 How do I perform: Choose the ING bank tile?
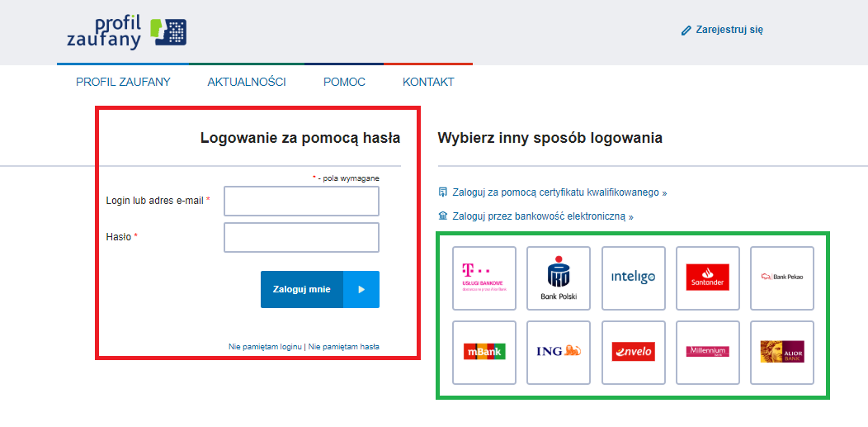pyautogui.click(x=559, y=352)
